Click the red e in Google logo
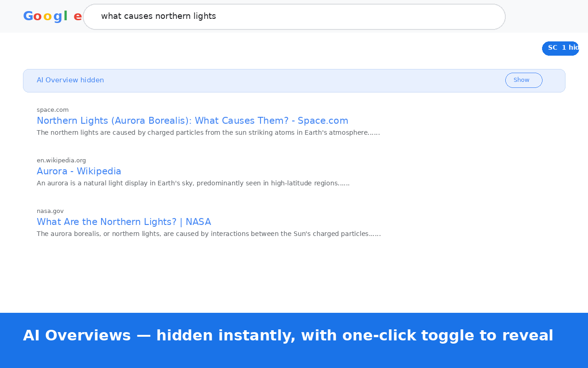 coord(78,16)
